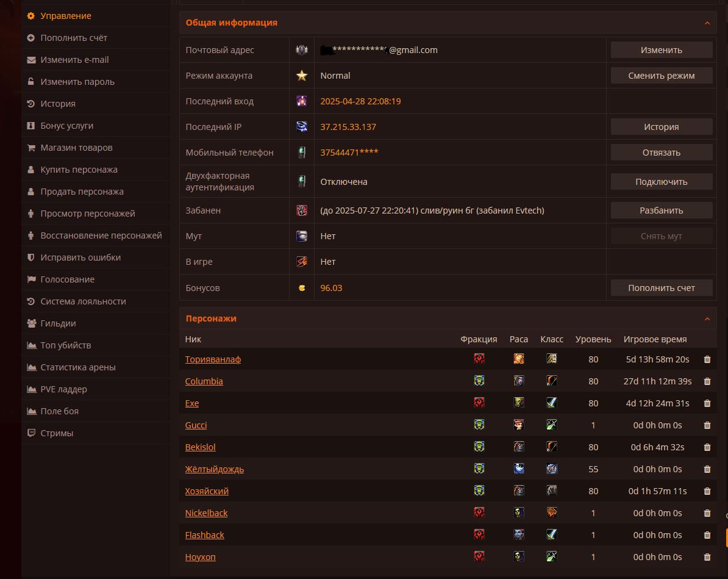The image size is (728, 579).
Task: Click Разбанить to unban account
Action: tap(661, 210)
